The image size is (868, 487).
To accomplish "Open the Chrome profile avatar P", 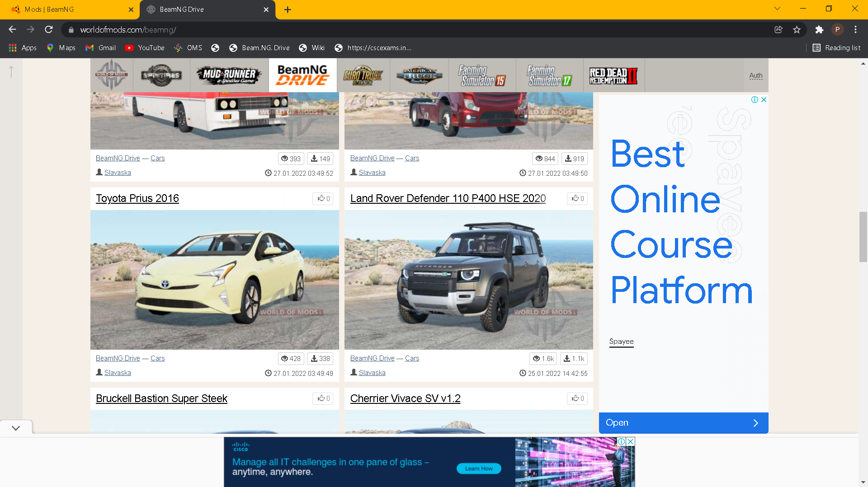I will coord(837,29).
